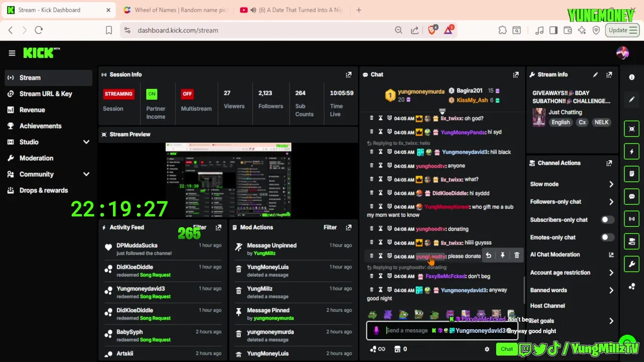Viewport: 644px width, 362px height.
Task: Open a new browser tab
Action: 359,10
